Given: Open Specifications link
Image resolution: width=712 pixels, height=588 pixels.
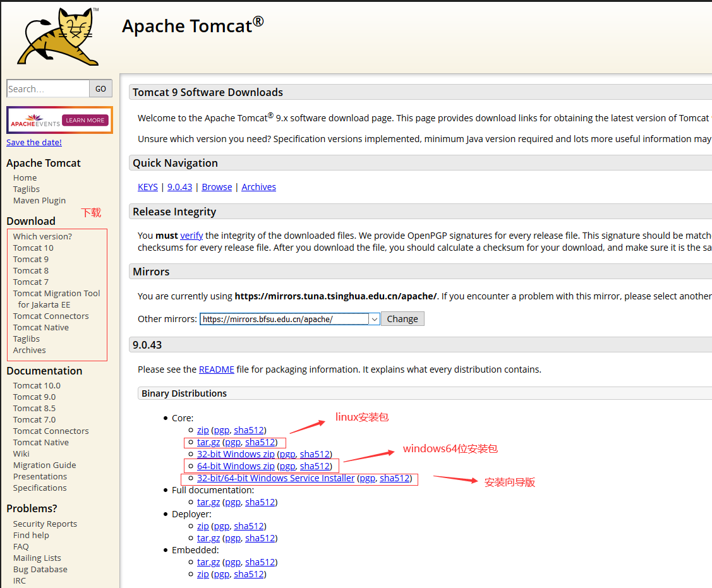Looking at the screenshot, I should click(x=40, y=487).
